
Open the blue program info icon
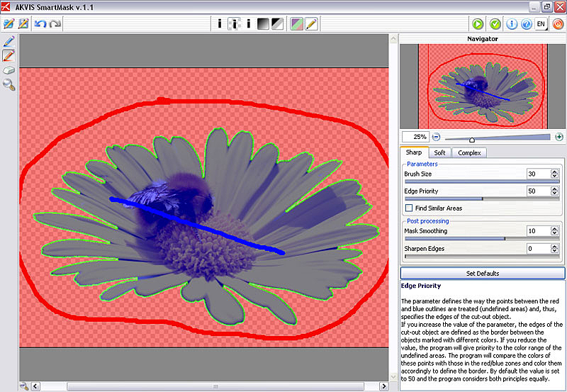pyautogui.click(x=511, y=24)
